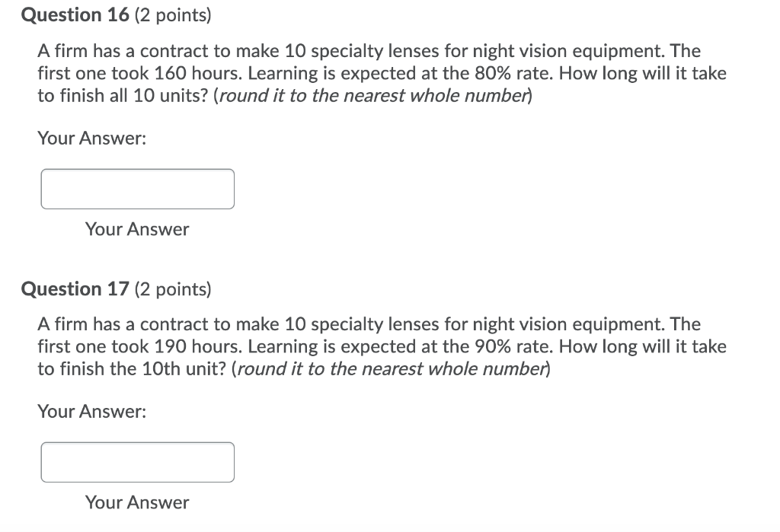Screen dimensions: 780x532
Task: Click the Question 16 problem paragraph
Action: [x=381, y=73]
